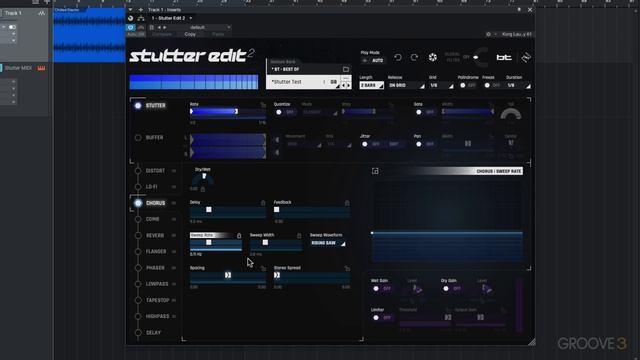
Task: Select the Phaser module
Action: tap(155, 268)
